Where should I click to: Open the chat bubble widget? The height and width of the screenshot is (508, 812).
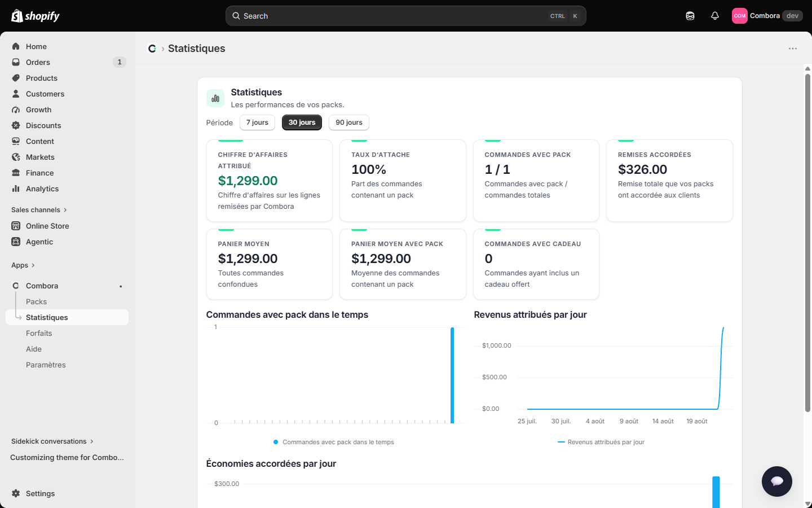point(777,481)
